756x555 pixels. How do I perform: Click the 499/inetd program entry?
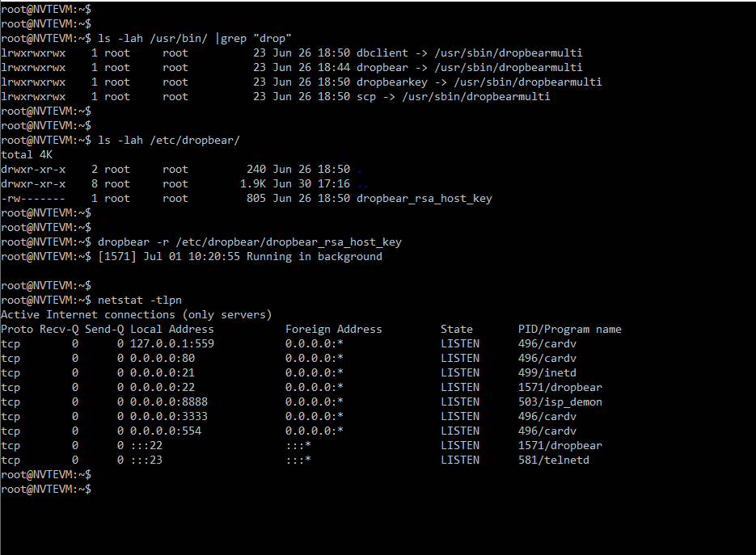(547, 372)
